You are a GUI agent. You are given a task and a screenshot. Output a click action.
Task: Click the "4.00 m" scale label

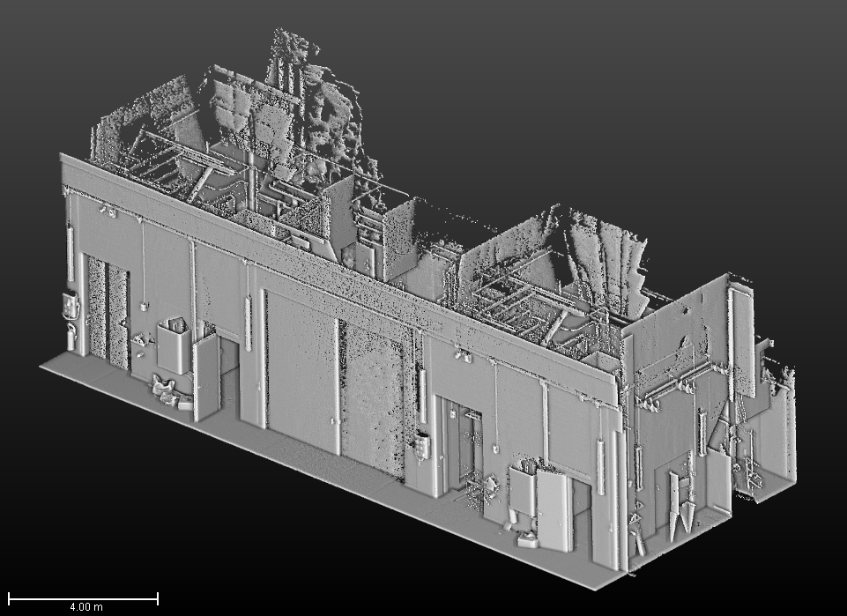pyautogui.click(x=85, y=607)
